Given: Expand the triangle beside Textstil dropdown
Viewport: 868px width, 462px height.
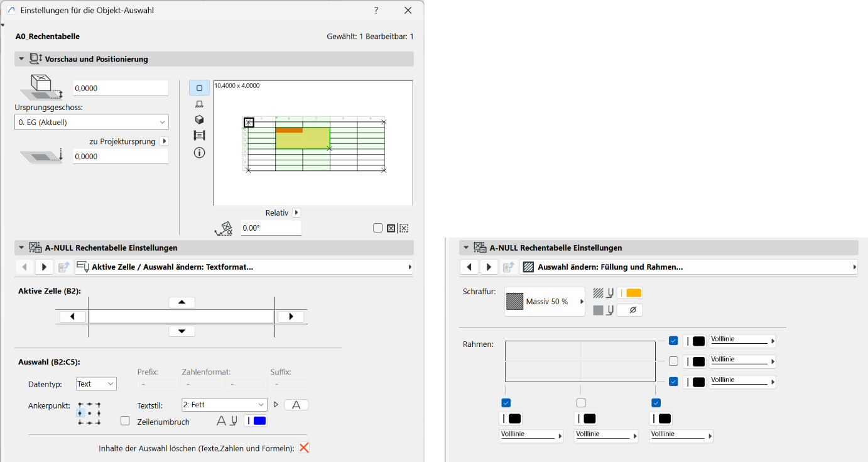Looking at the screenshot, I should pos(276,405).
